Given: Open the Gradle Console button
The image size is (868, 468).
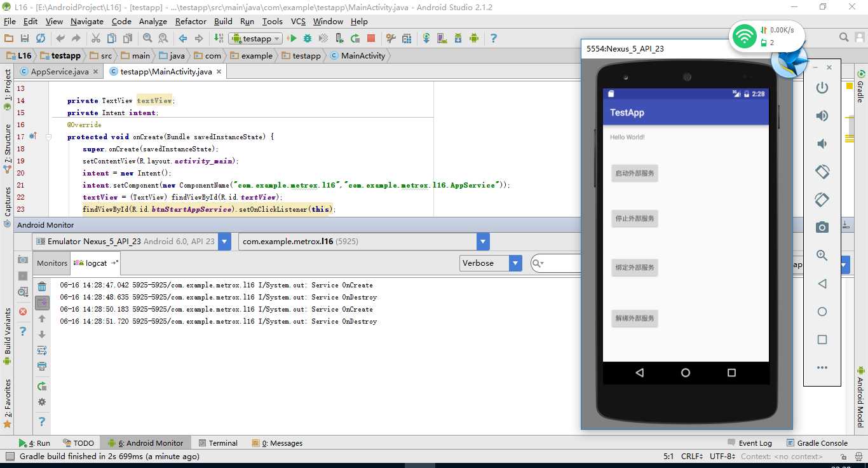Looking at the screenshot, I should coord(816,443).
